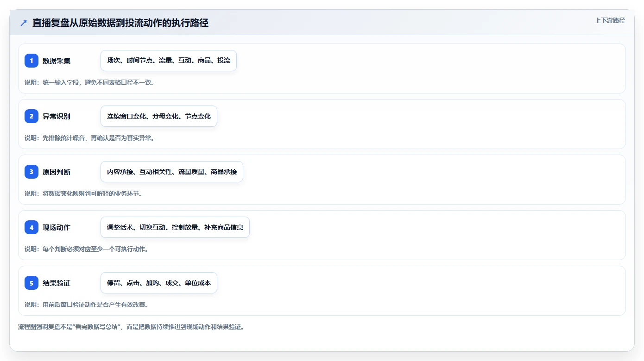
Task: Select the 异常识别 step title
Action: [57, 116]
